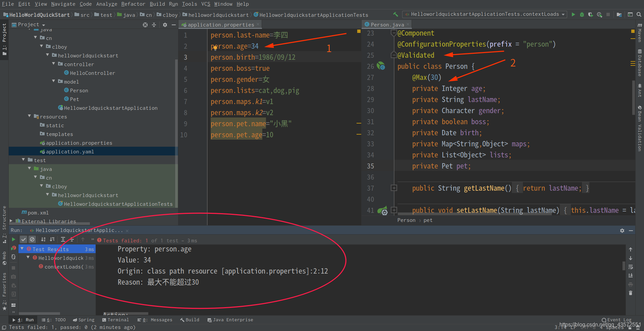Collapse the resources folder node
The height and width of the screenshot is (331, 644).
click(30, 116)
